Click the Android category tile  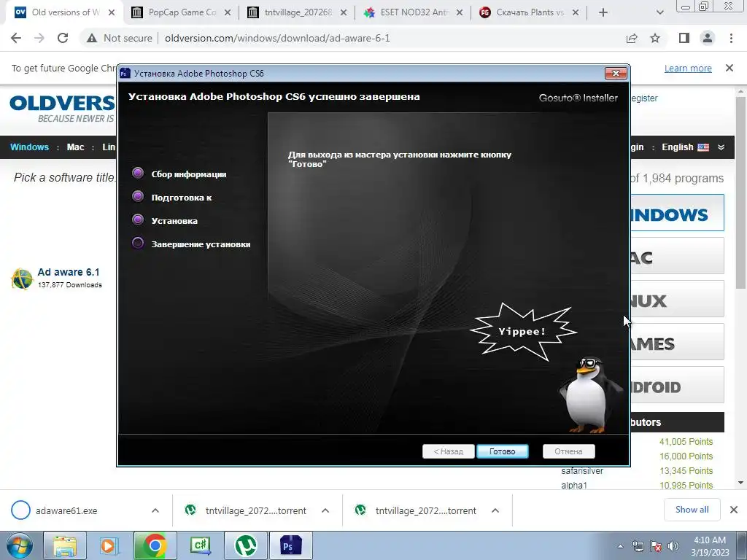(677, 385)
